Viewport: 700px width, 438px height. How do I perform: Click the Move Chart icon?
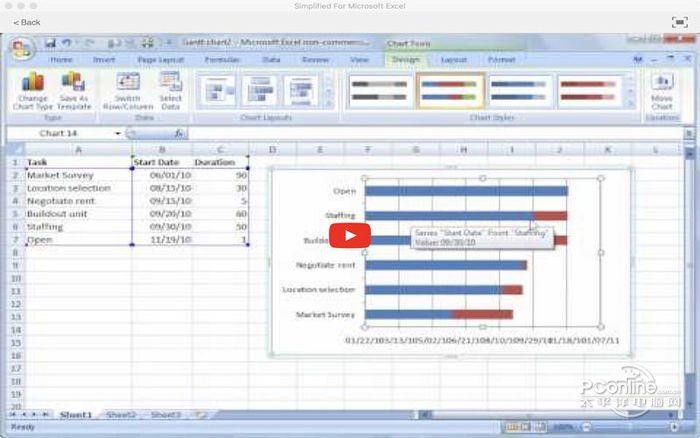click(662, 92)
